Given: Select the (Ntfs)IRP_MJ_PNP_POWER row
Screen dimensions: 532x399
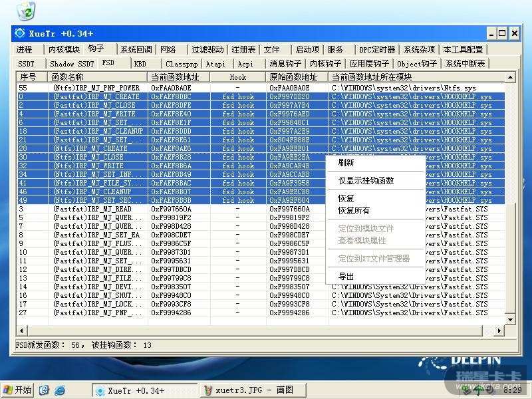Looking at the screenshot, I should click(x=261, y=88).
